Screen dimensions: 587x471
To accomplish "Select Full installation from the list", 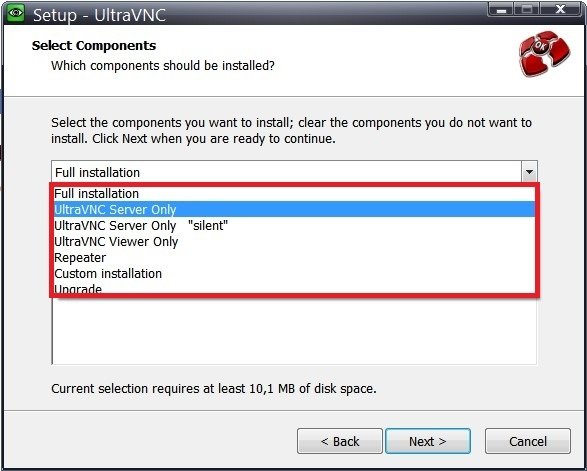I will pos(294,194).
